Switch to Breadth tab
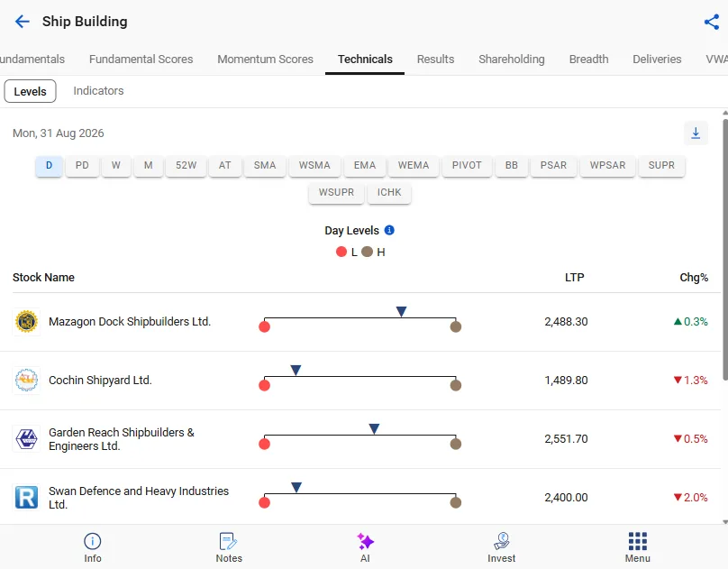 [588, 59]
